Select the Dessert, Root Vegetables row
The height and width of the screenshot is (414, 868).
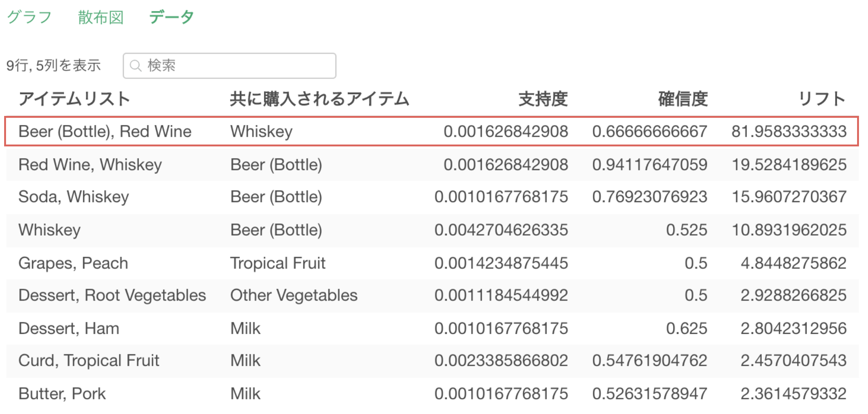(x=112, y=295)
